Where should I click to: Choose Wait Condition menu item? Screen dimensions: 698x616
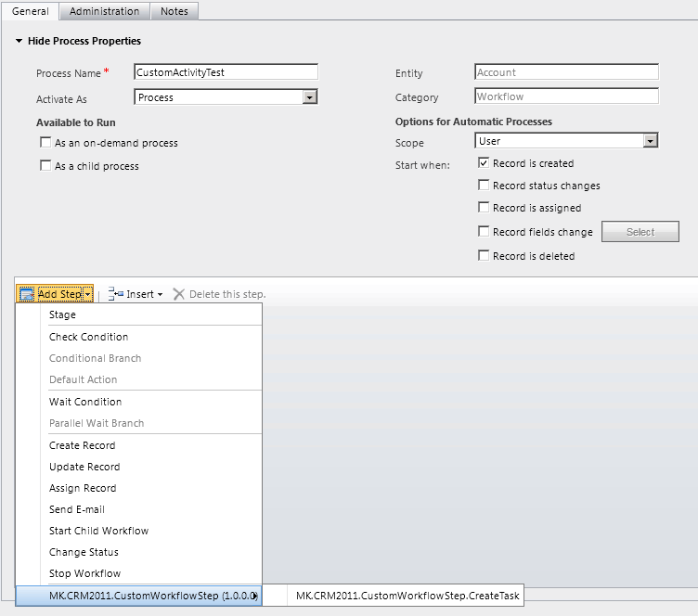coord(139,402)
